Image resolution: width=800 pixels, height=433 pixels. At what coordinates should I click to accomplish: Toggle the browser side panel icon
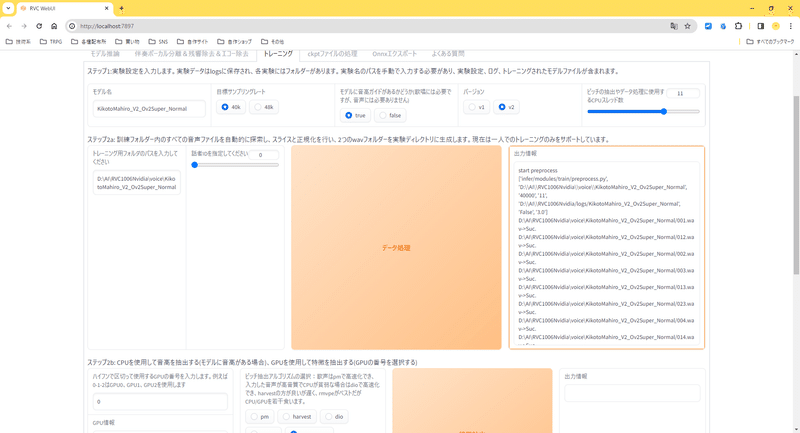[x=760, y=26]
